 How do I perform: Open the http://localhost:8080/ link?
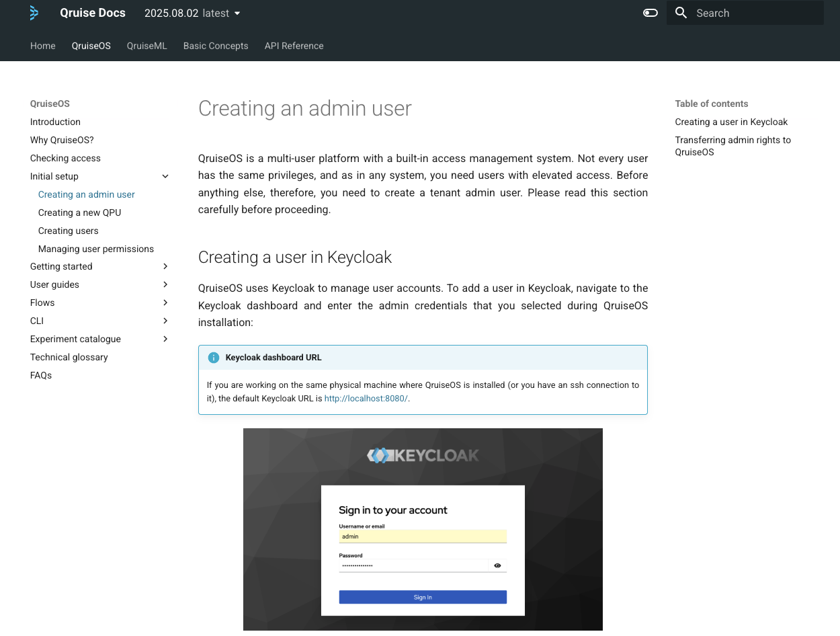366,399
